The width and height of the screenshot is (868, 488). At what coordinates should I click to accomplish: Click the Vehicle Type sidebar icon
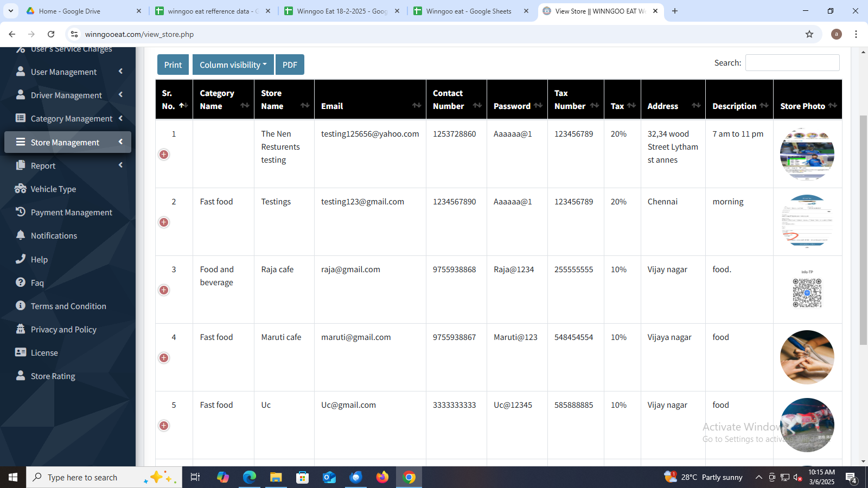click(x=21, y=189)
